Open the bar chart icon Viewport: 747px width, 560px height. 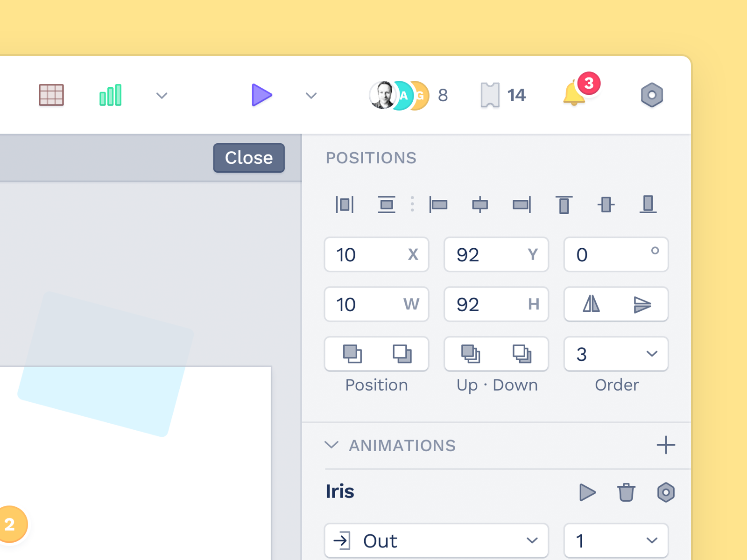pyautogui.click(x=111, y=95)
